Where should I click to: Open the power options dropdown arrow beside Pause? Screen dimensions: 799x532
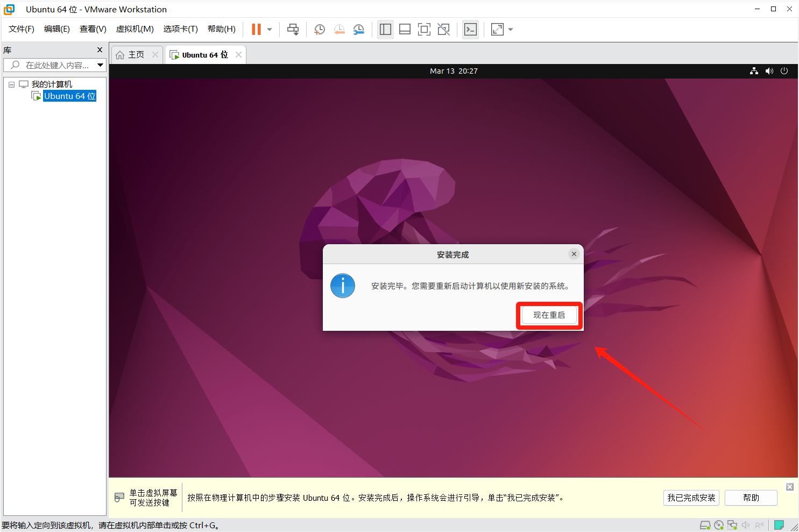(x=270, y=30)
